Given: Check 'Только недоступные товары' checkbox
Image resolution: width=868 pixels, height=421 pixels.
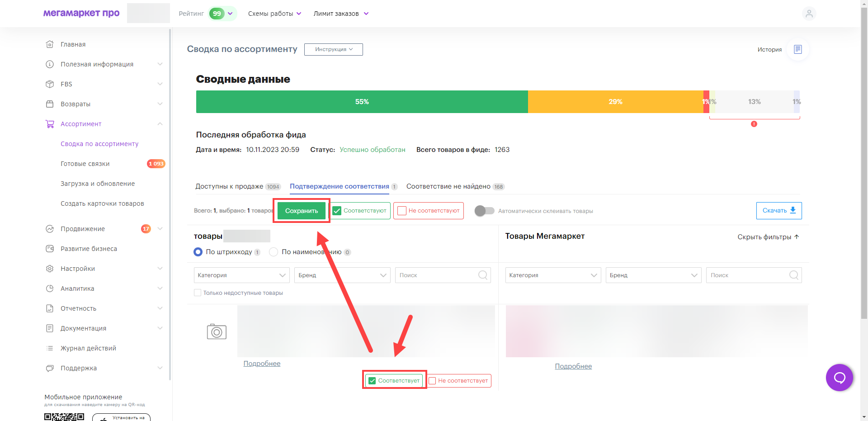Looking at the screenshot, I should tap(198, 293).
